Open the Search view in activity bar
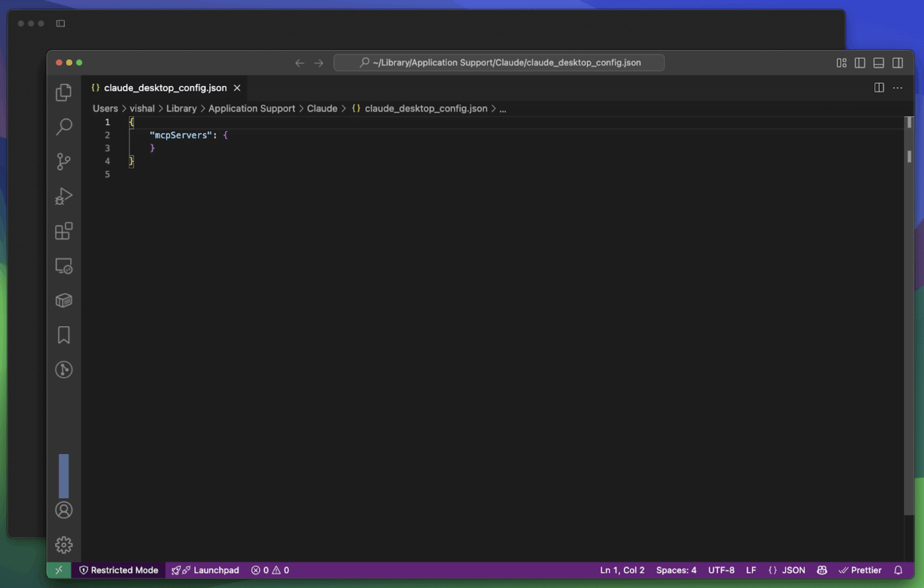The width and height of the screenshot is (924, 588). pos(64,127)
